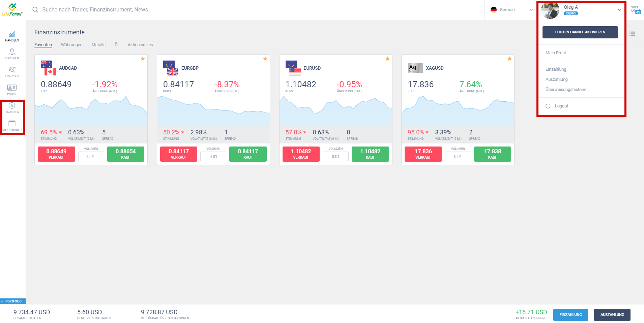Viewport: 644px width, 323px height.
Task: Open the Überweisungshistorie link
Action: (x=566, y=89)
